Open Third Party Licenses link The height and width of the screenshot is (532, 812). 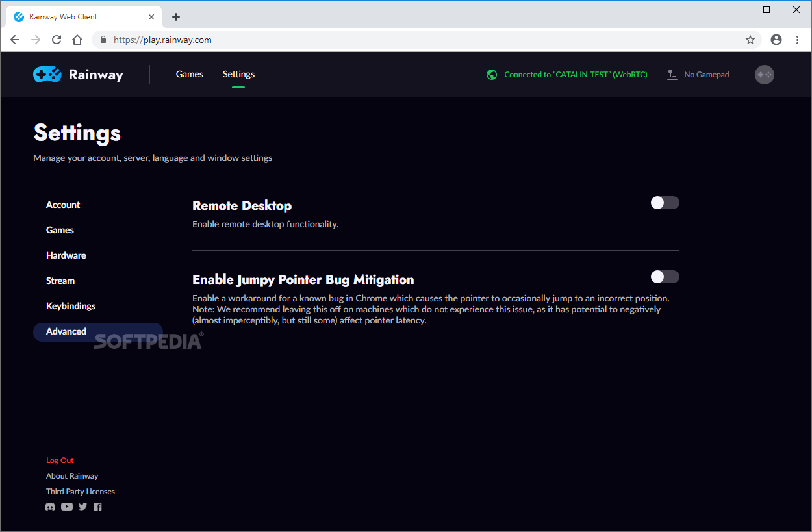[x=81, y=492]
